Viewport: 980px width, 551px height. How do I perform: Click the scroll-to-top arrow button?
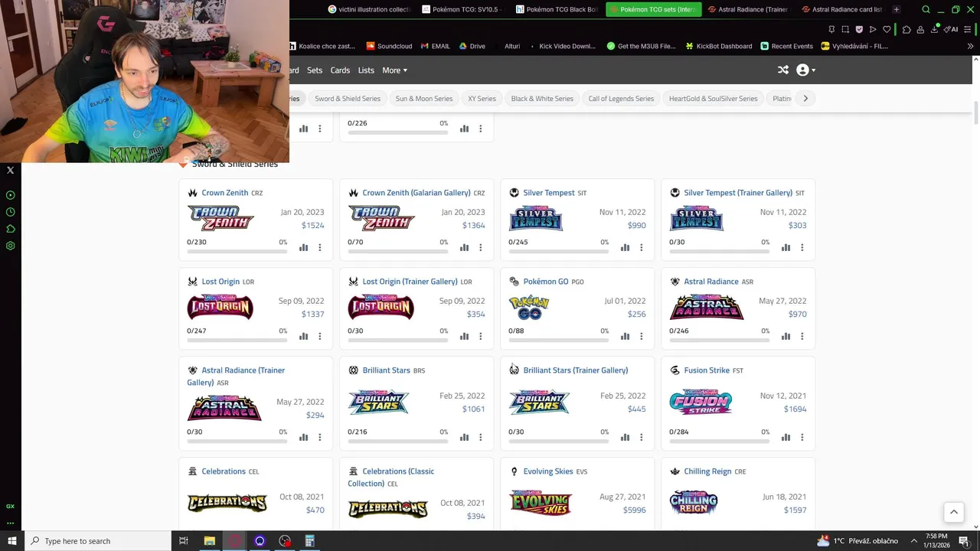(953, 512)
